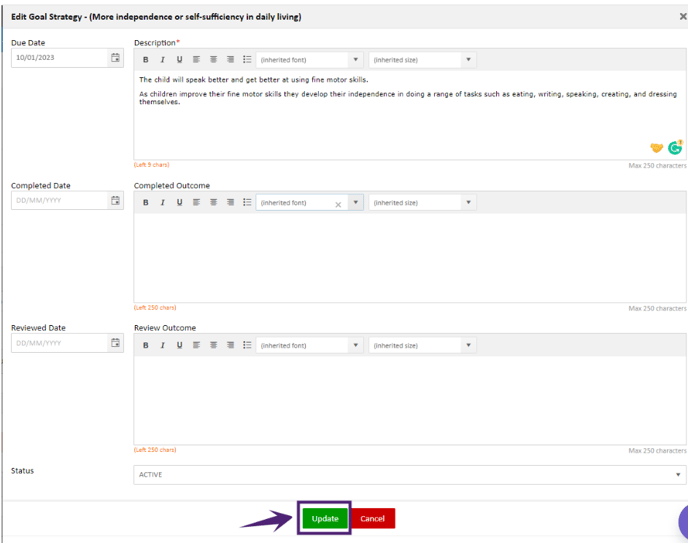Viewport: 688px width, 543px height.
Task: Align left in Review Outcome toolbar
Action: [x=196, y=346]
